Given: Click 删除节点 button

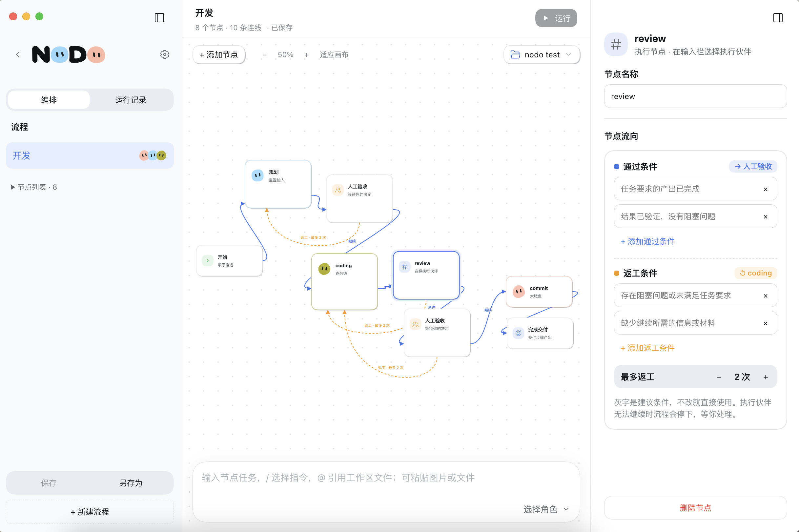Looking at the screenshot, I should tap(695, 508).
